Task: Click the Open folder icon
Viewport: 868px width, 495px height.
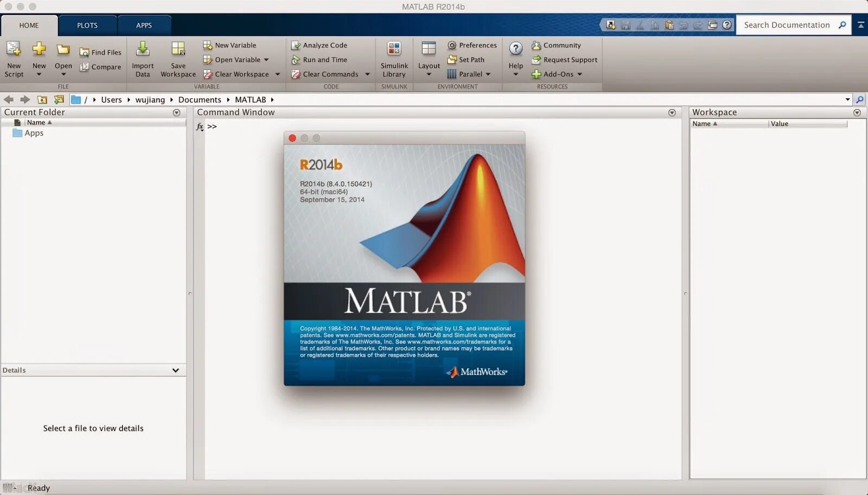Action: (63, 49)
